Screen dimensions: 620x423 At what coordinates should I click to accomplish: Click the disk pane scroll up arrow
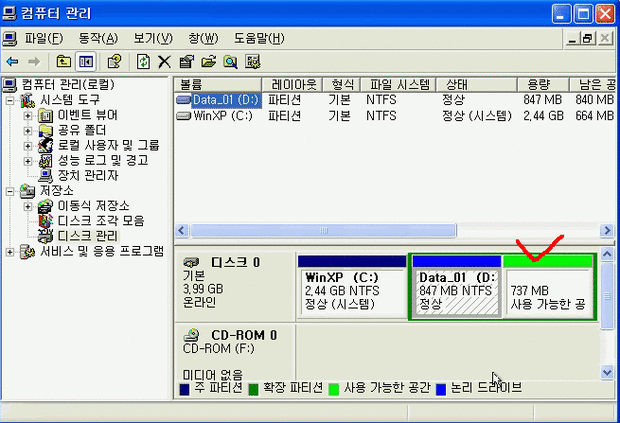(607, 254)
